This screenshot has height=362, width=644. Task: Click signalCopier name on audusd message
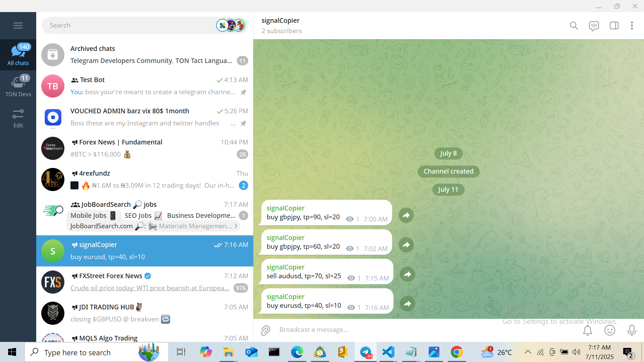285,267
